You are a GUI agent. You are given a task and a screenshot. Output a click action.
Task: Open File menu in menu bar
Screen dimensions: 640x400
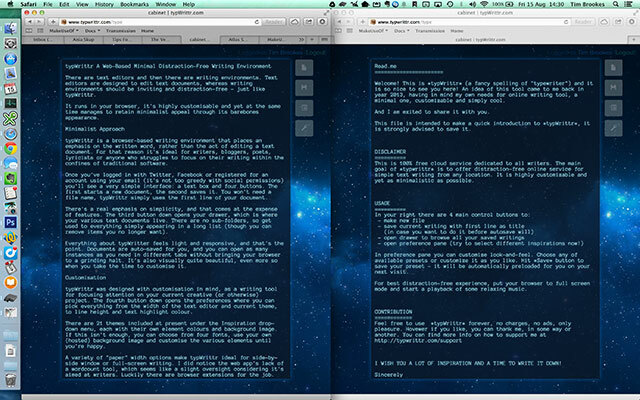pyautogui.click(x=48, y=4)
